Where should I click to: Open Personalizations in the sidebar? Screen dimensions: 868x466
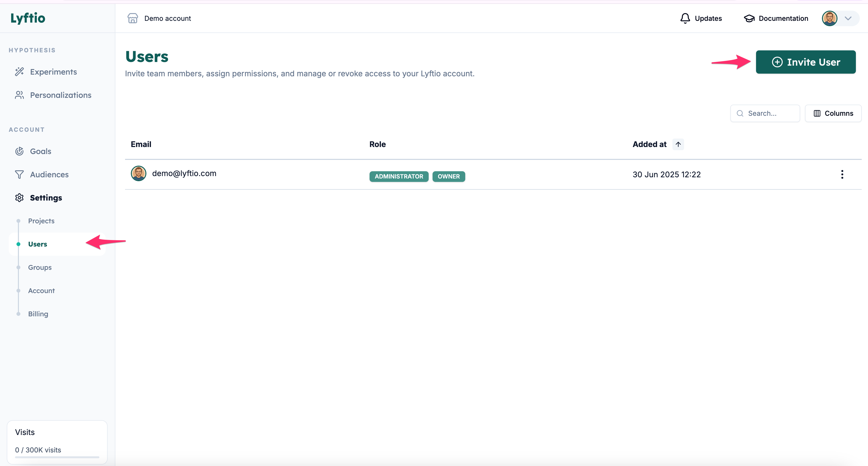[x=61, y=95]
